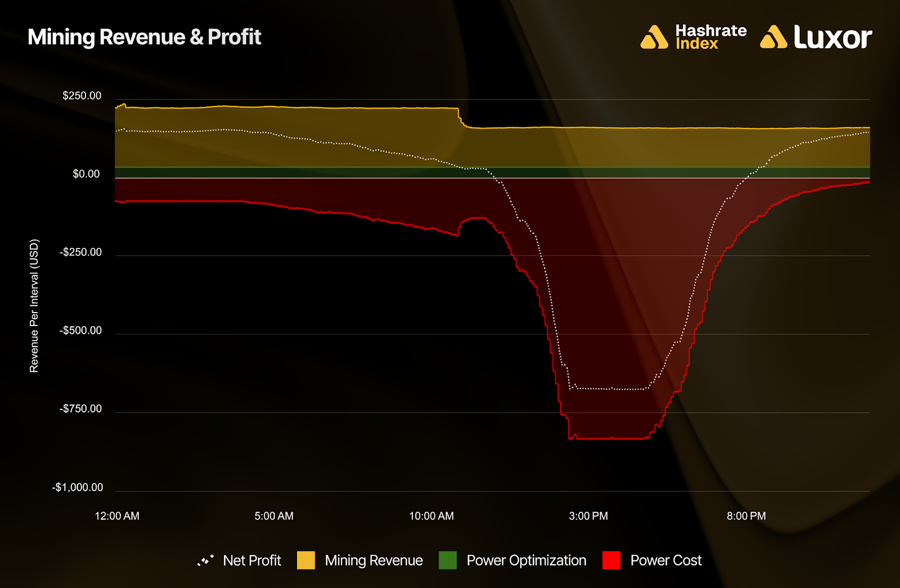Click the -$1,000.00 y-axis label
This screenshot has height=588, width=900.
click(78, 487)
